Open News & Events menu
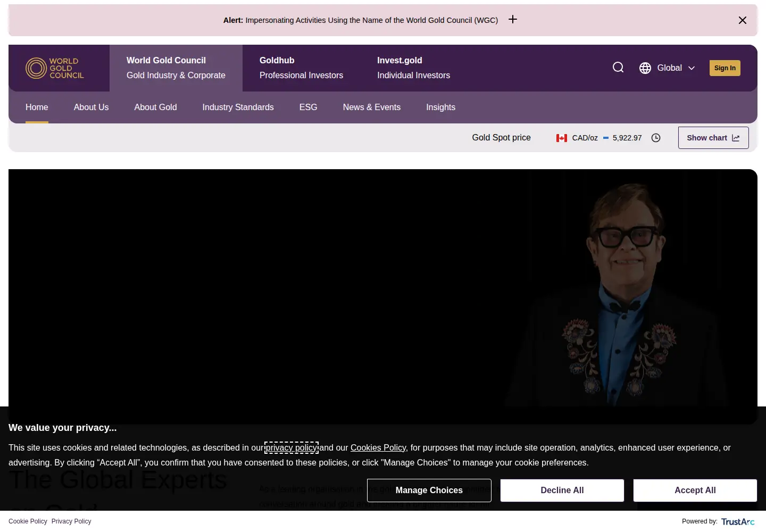 tap(372, 107)
